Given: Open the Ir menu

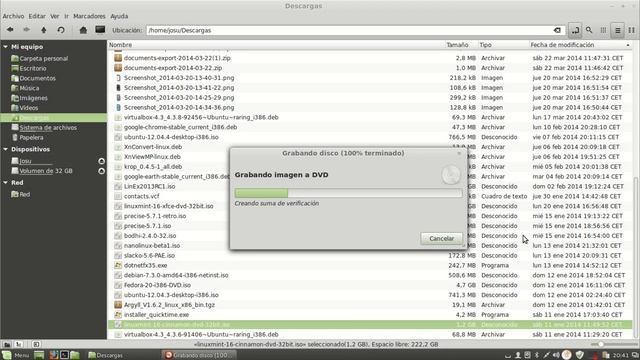Looking at the screenshot, I should click(x=66, y=16).
